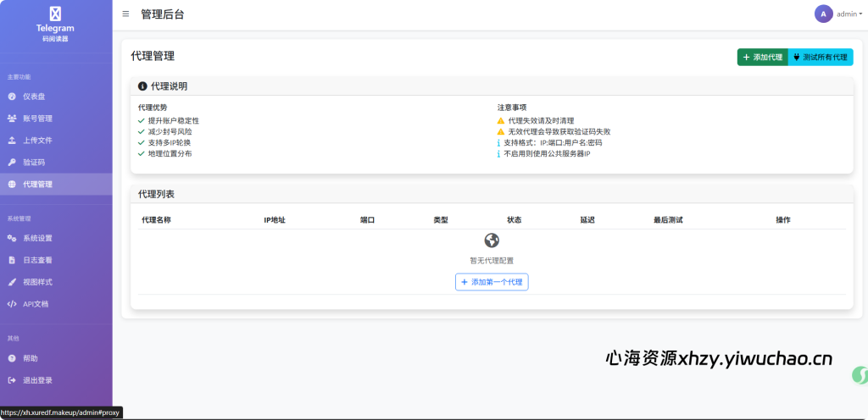The height and width of the screenshot is (420, 868).
Task: Select 退出登录 to log out
Action: (37, 380)
